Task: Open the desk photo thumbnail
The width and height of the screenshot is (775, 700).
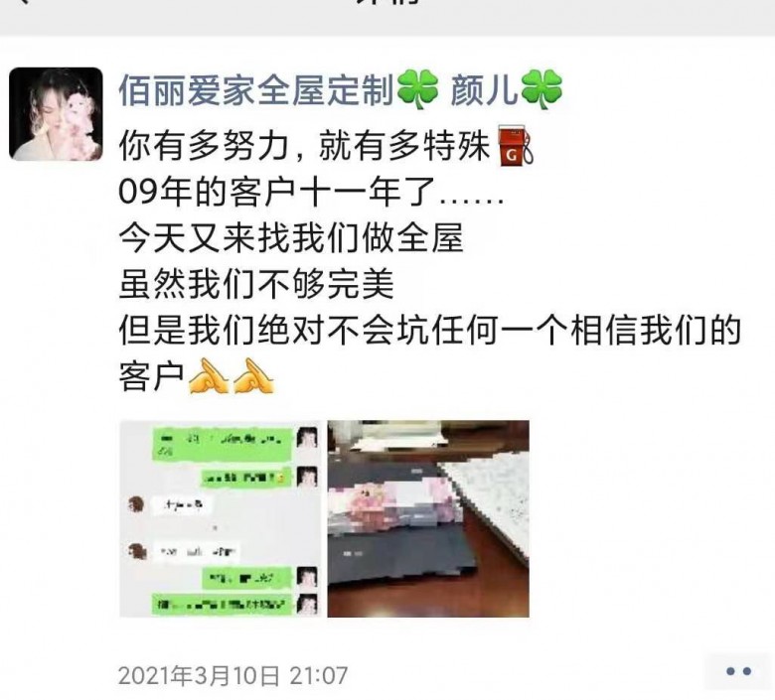Action: point(428,518)
